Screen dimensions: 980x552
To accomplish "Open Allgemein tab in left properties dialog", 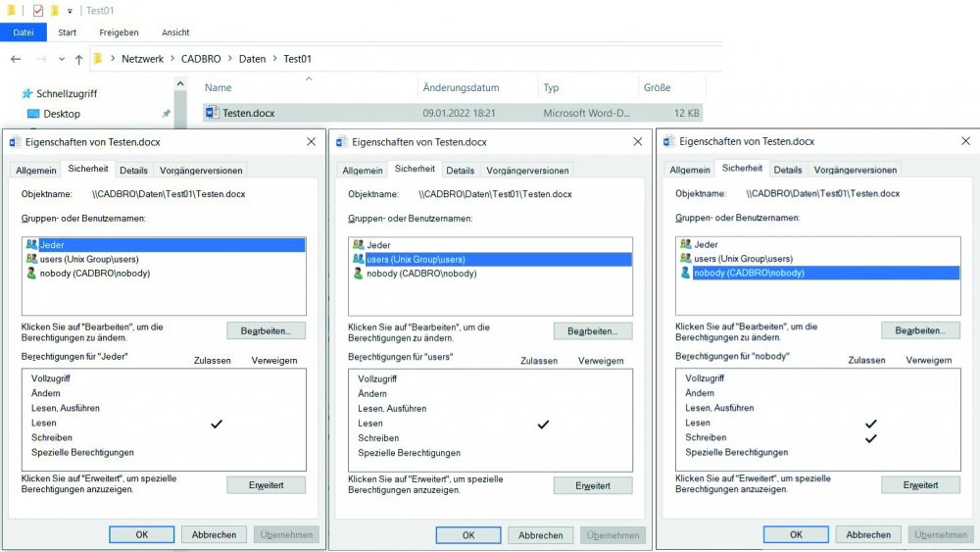I will tap(35, 170).
